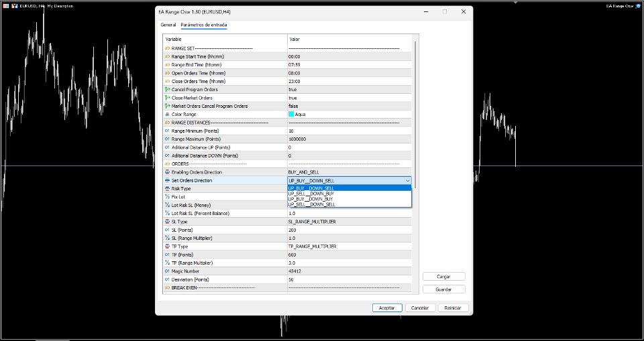Click the Aqua color swatch
Viewport: 644px width, 341px height.
pyautogui.click(x=291, y=115)
